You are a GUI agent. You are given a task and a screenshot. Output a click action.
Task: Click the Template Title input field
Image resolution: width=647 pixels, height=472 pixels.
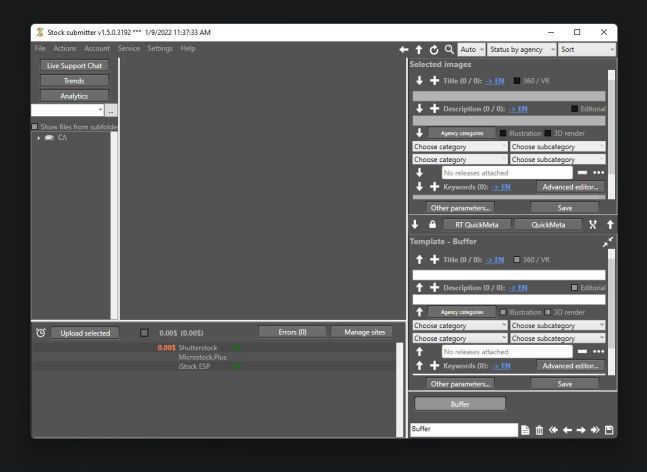[x=509, y=275]
